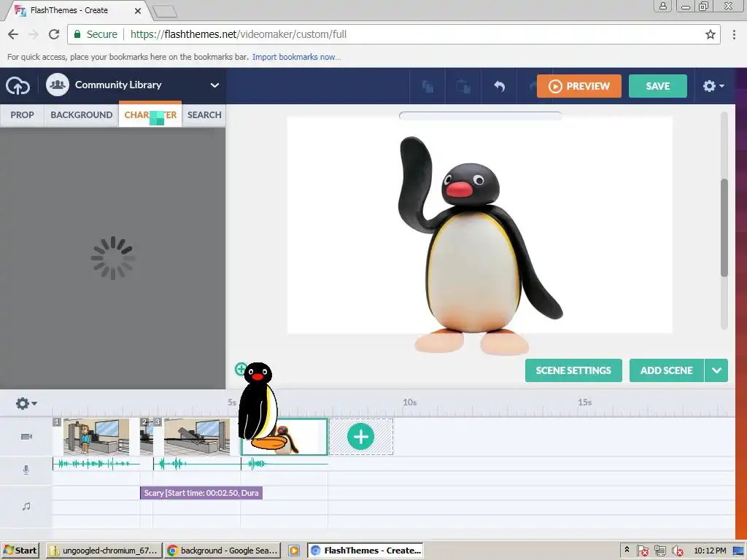The width and height of the screenshot is (747, 560).
Task: Click the Chrome user profile icon
Action: (662, 6)
